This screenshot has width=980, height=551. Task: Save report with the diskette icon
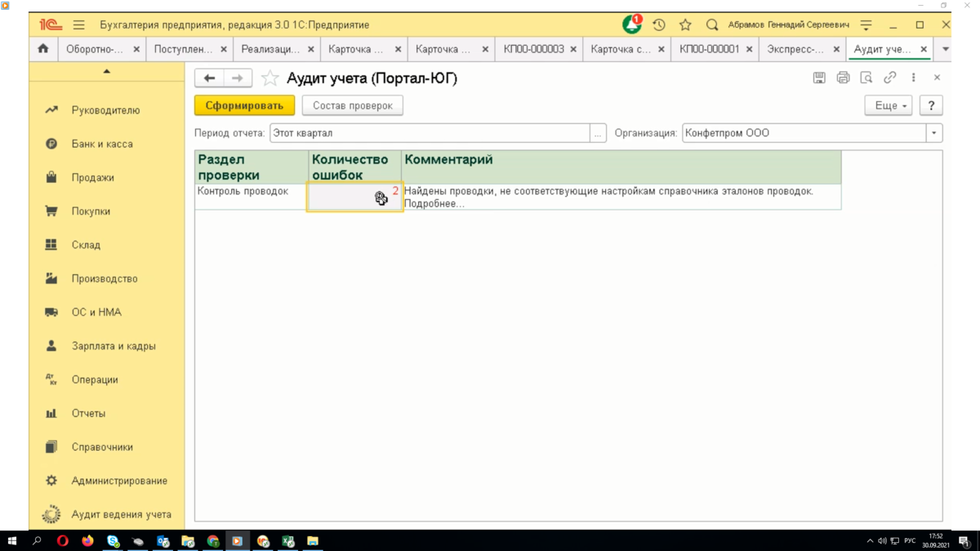tap(819, 78)
